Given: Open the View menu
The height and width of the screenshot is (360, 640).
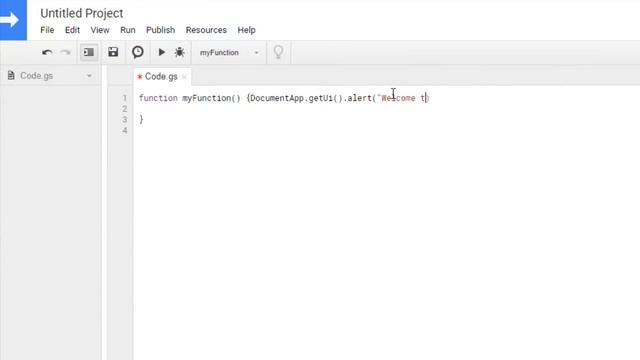Looking at the screenshot, I should click(x=100, y=30).
